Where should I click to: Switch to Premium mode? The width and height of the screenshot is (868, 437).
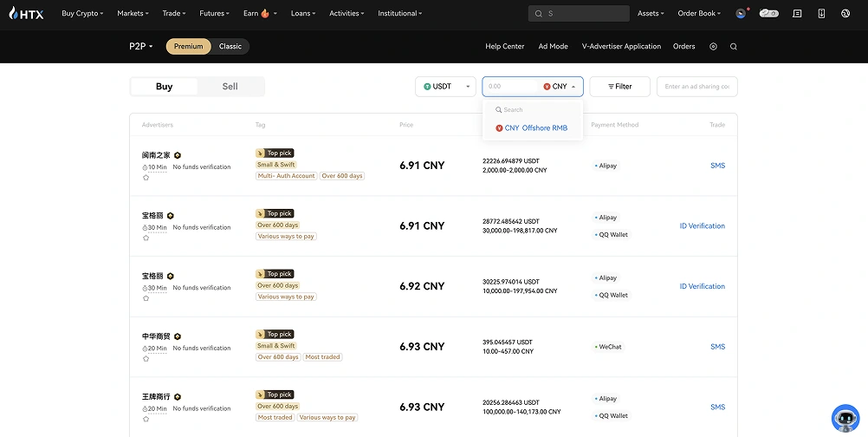click(x=188, y=47)
